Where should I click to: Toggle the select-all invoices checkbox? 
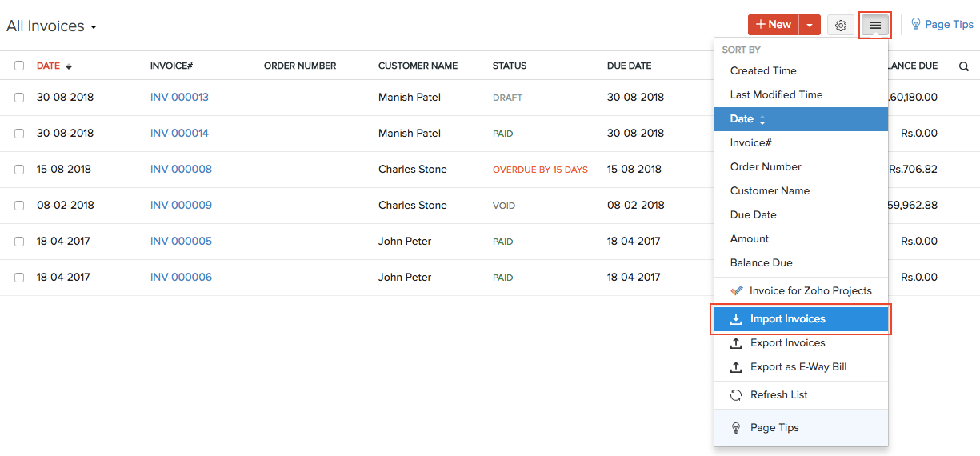click(19, 66)
